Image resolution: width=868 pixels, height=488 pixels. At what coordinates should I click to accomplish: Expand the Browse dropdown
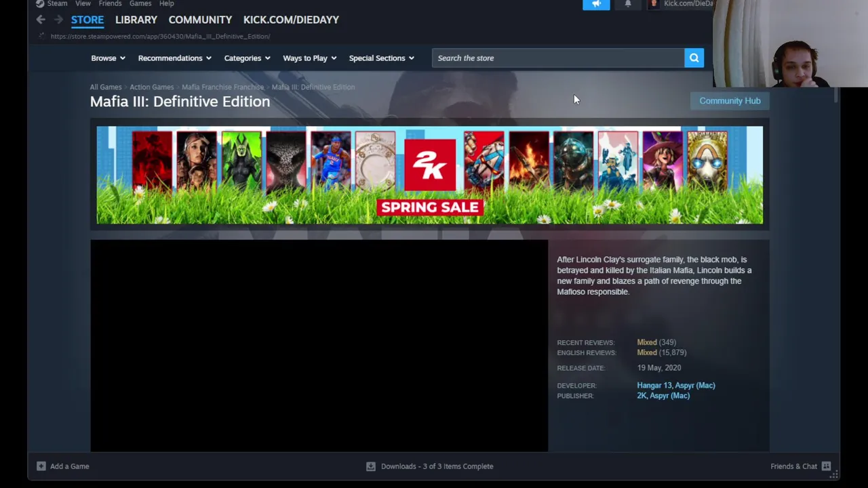[x=108, y=58]
